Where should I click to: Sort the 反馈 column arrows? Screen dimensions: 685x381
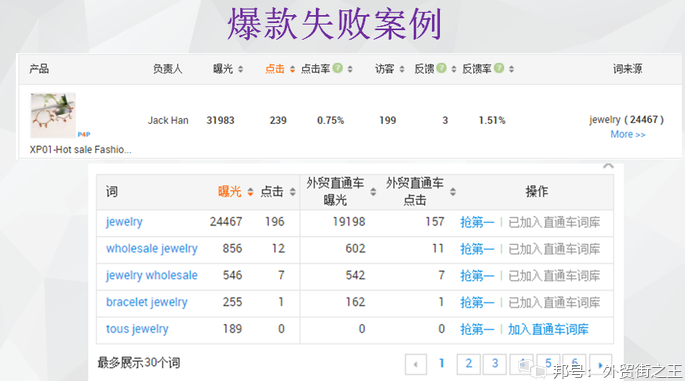pyautogui.click(x=454, y=69)
